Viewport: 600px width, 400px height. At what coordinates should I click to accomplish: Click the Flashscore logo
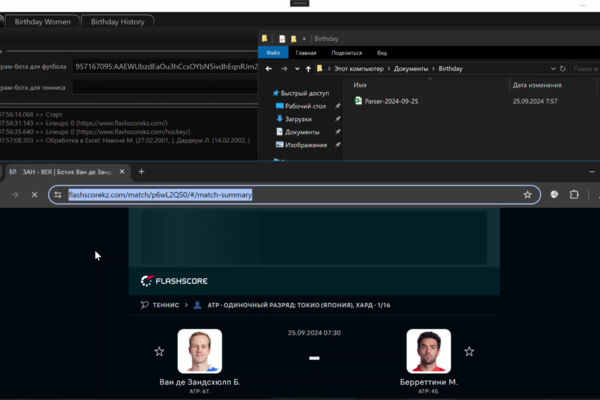pos(174,281)
